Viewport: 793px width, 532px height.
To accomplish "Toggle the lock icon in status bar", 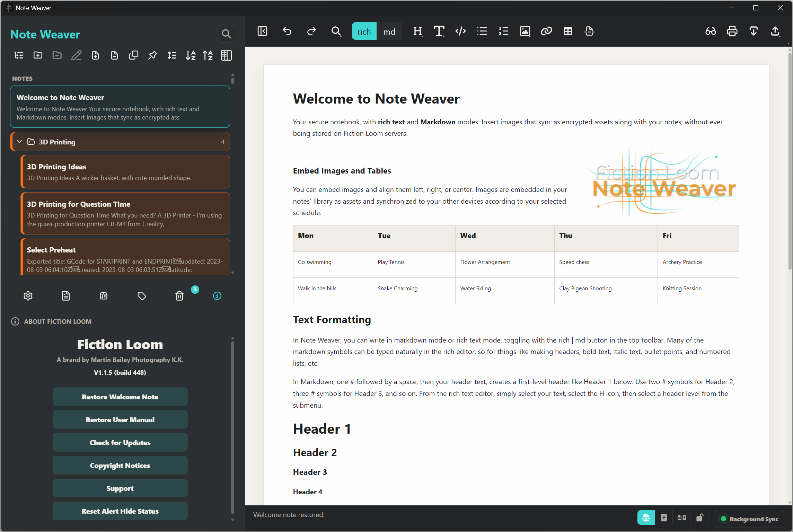I will 700,518.
